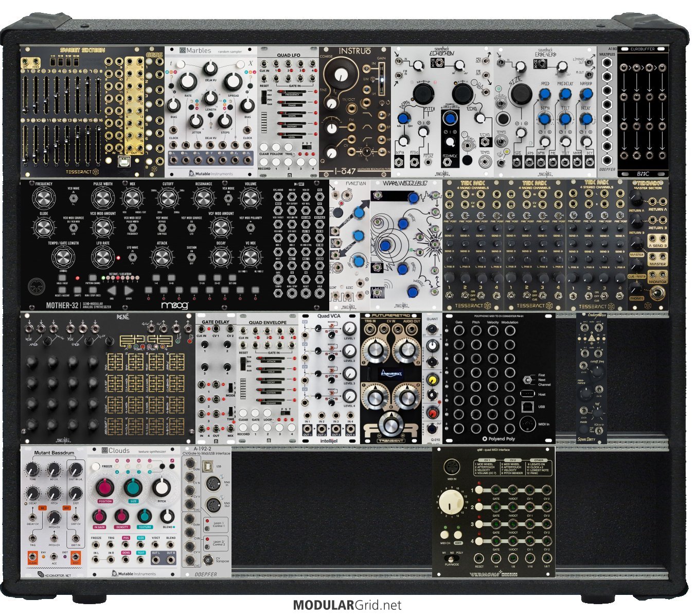The width and height of the screenshot is (695, 616).
Task: Click the Mother-32 TEMPO / GATE LENGTH knob
Action: 63,257
